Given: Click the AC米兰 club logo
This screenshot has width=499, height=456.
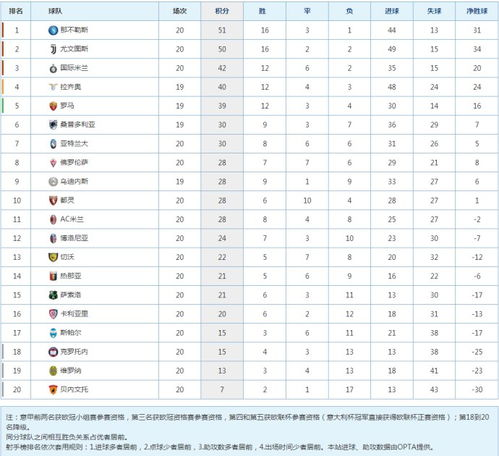Looking at the screenshot, I should (x=53, y=219).
